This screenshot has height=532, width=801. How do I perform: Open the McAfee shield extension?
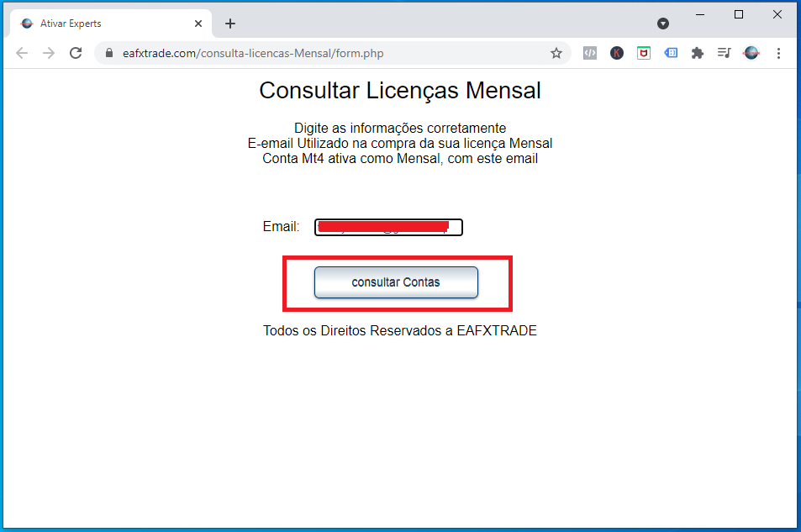pyautogui.click(x=643, y=53)
